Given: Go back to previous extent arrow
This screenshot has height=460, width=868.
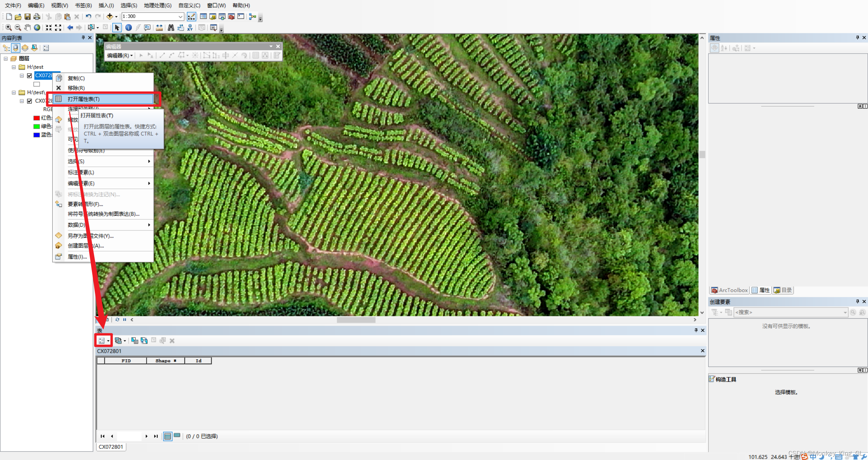Looking at the screenshot, I should (70, 27).
